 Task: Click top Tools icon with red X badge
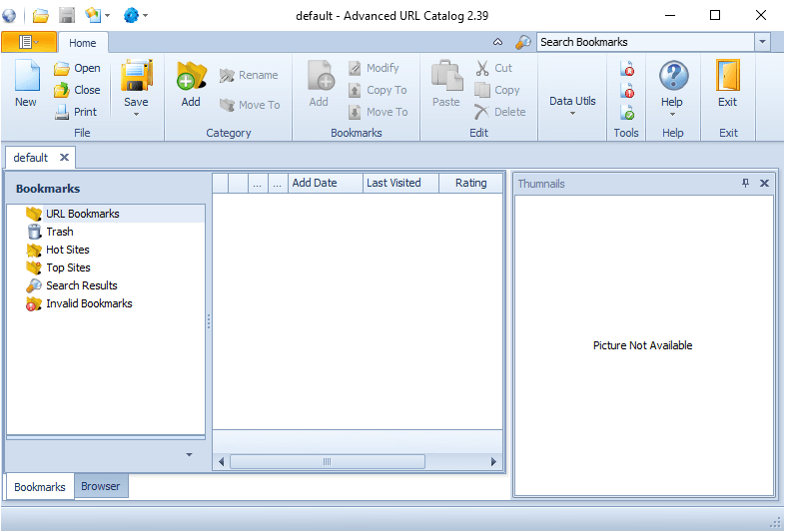click(627, 69)
